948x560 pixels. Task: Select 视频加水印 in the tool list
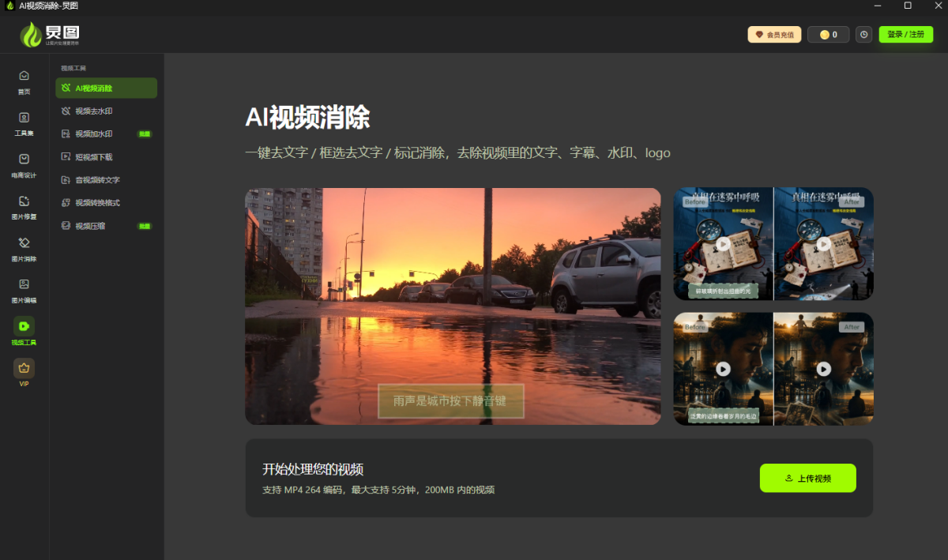[106, 134]
